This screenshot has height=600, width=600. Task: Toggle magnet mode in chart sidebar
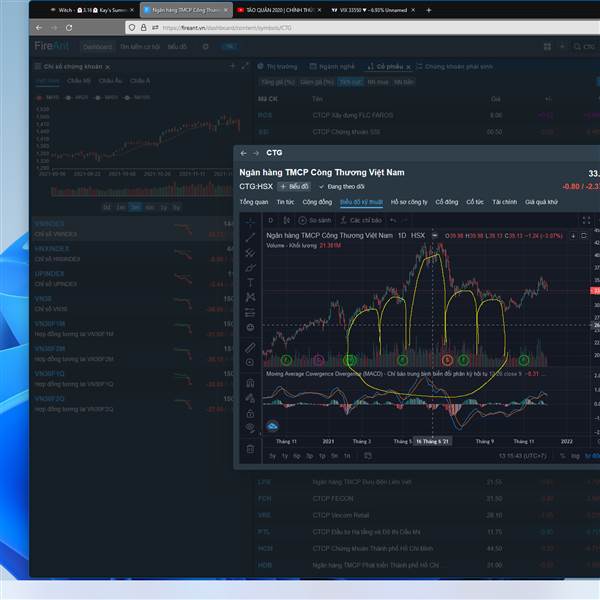(x=250, y=383)
